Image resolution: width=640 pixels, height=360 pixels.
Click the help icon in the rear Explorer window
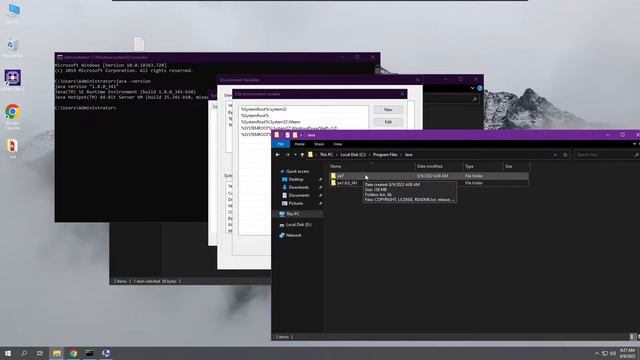tap(480, 88)
